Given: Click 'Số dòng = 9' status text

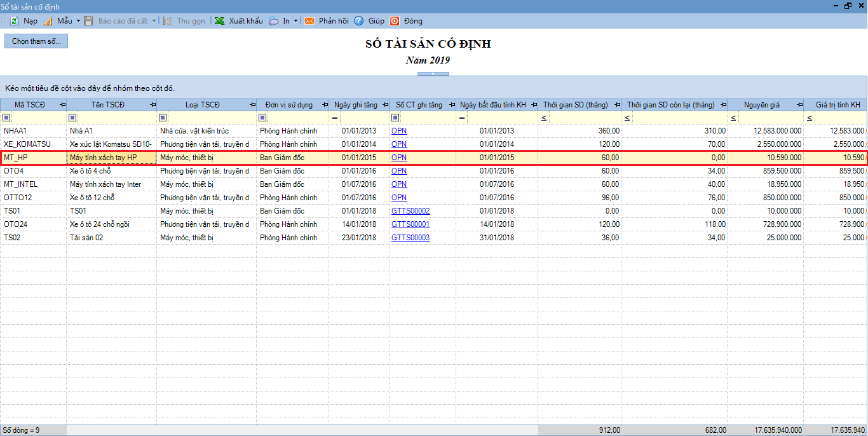Looking at the screenshot, I should tap(22, 430).
